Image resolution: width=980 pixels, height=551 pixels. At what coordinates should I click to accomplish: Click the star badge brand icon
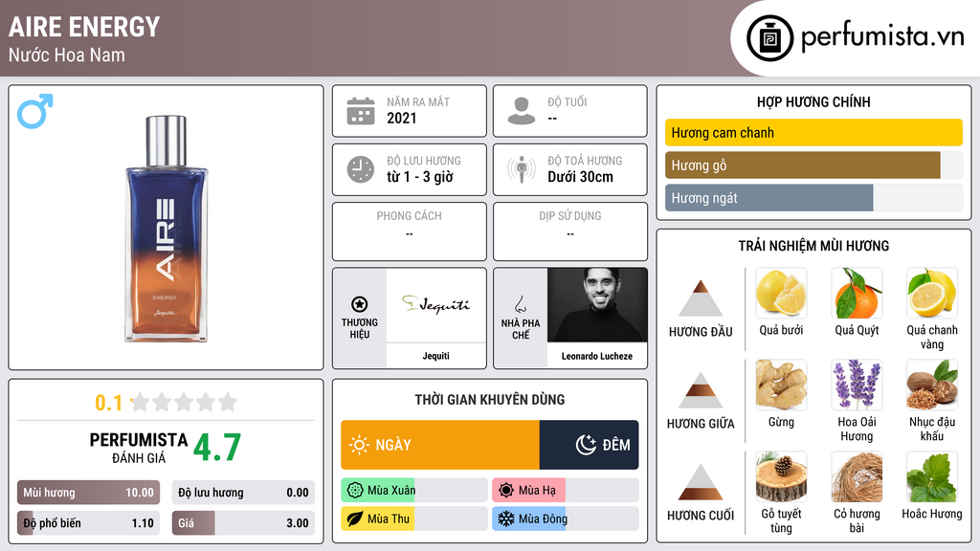click(360, 304)
